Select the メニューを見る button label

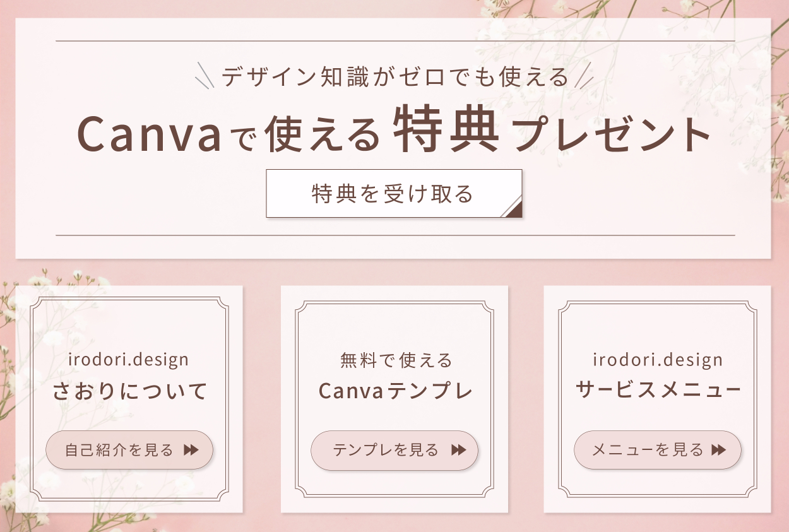pyautogui.click(x=647, y=450)
